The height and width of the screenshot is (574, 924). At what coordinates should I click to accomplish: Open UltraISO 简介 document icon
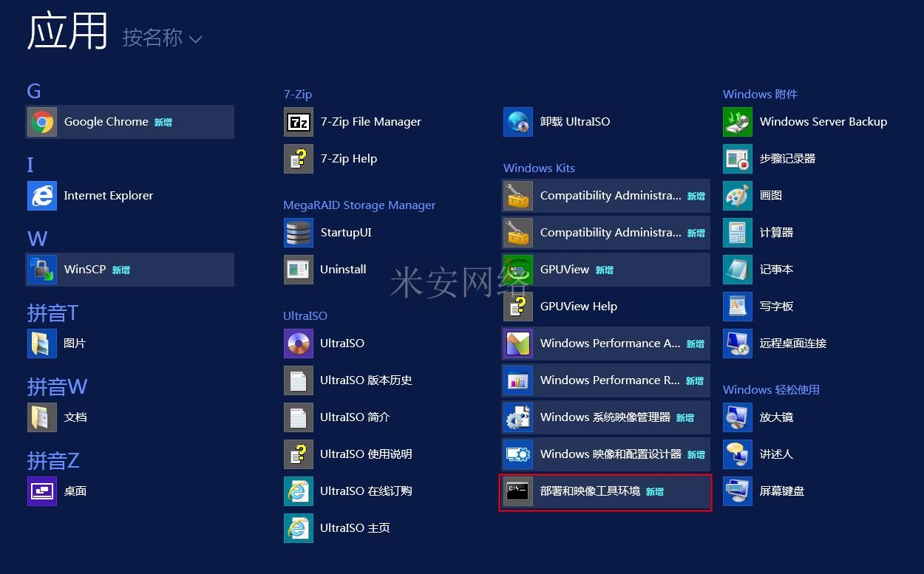(299, 417)
